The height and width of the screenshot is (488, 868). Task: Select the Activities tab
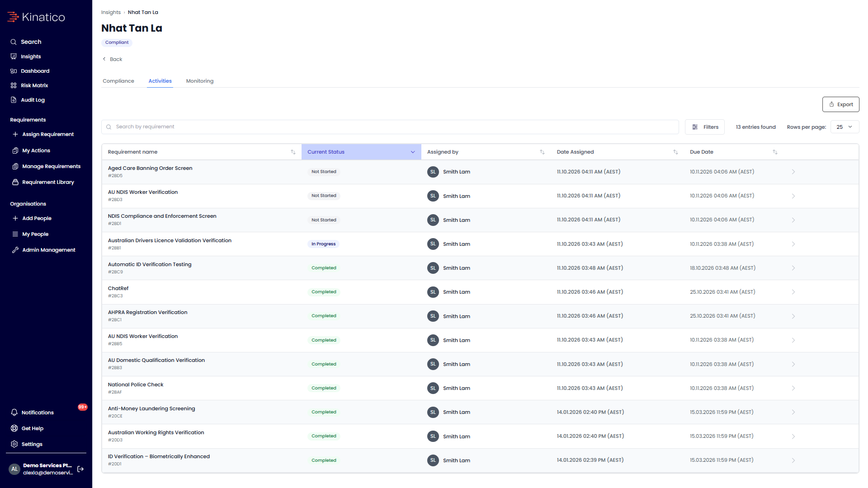tap(160, 81)
